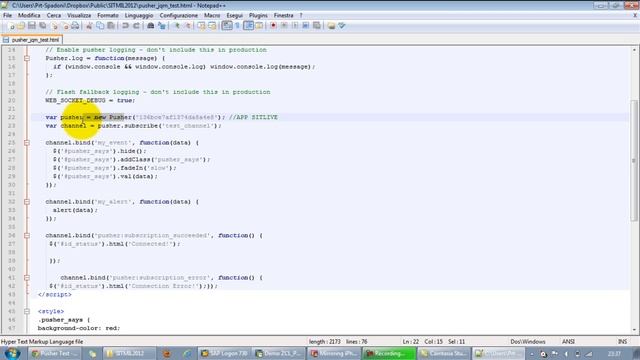640x360 pixels.
Task: Switch to Camtasia Studio taskbar button
Action: [443, 353]
